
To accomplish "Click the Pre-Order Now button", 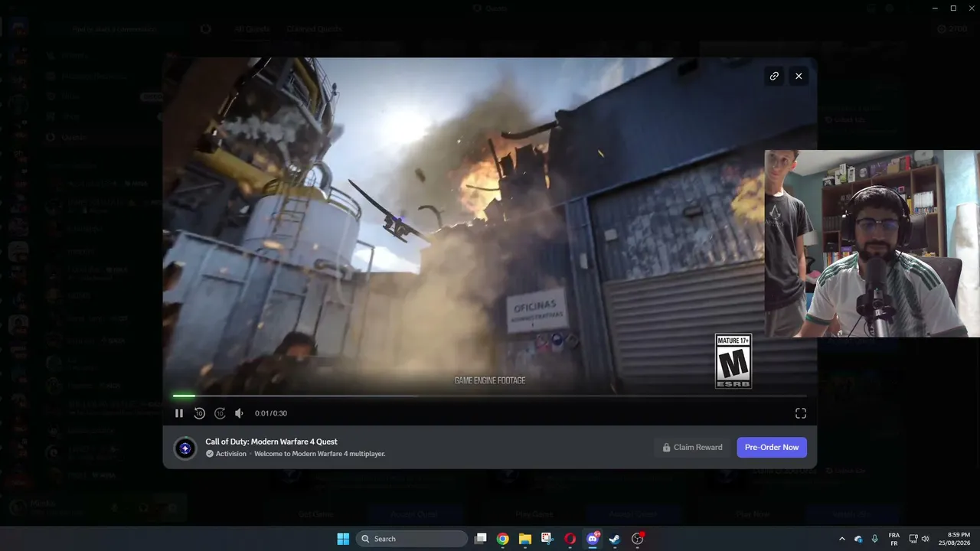I will coord(772,448).
